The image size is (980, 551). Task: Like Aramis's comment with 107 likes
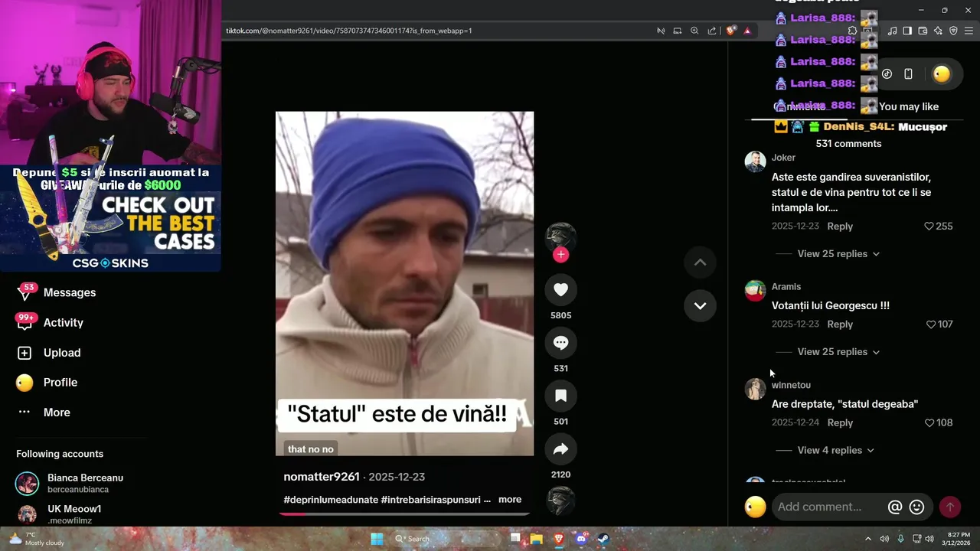click(x=931, y=324)
